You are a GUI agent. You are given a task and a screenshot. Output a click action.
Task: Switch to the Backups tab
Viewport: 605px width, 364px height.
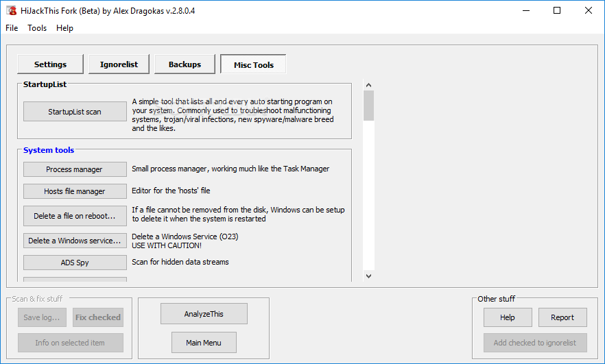click(185, 64)
